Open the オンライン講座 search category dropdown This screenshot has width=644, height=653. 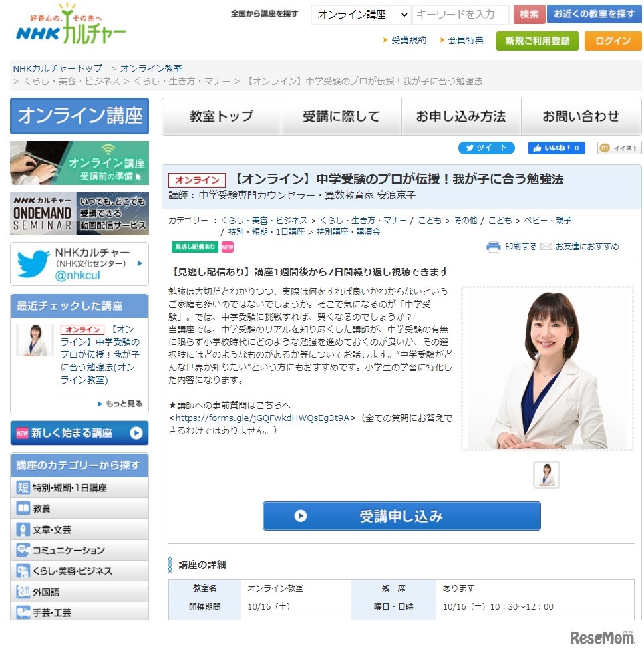[360, 13]
